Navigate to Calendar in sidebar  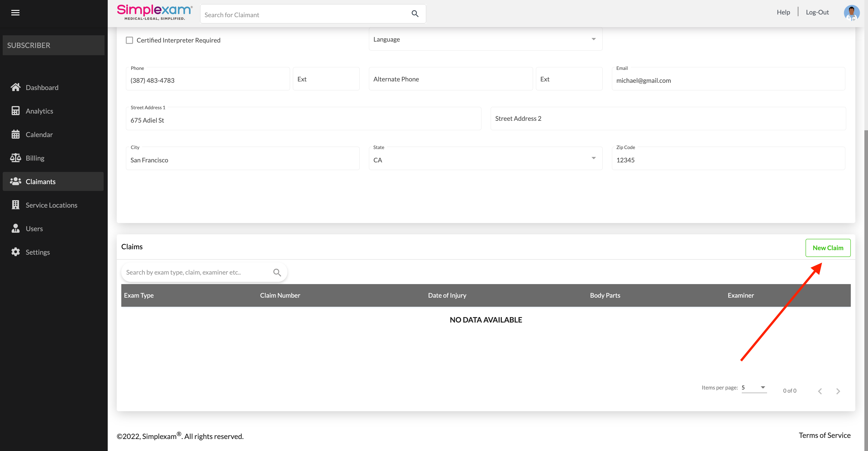coord(39,134)
